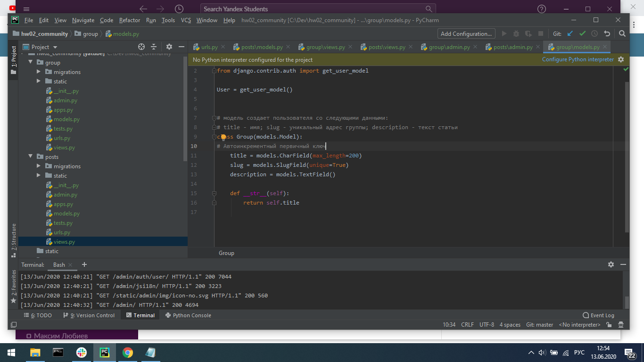Toggle the read-only lock icon in the status bar

pyautogui.click(x=609, y=325)
